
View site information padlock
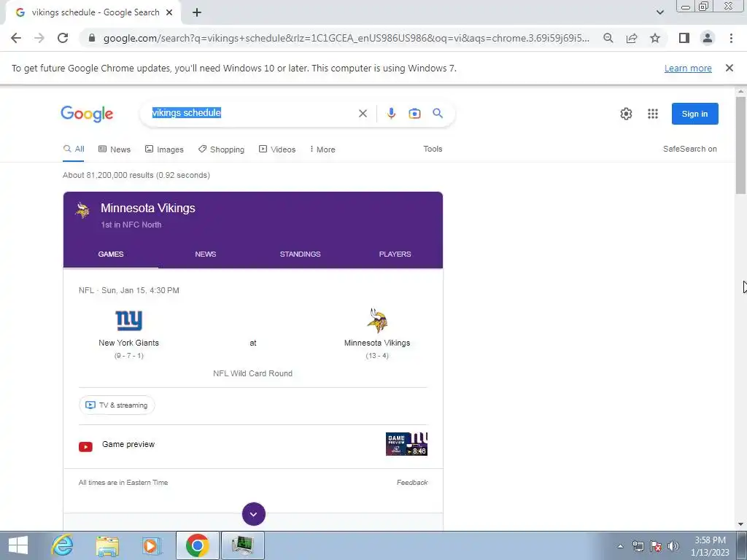(92, 38)
